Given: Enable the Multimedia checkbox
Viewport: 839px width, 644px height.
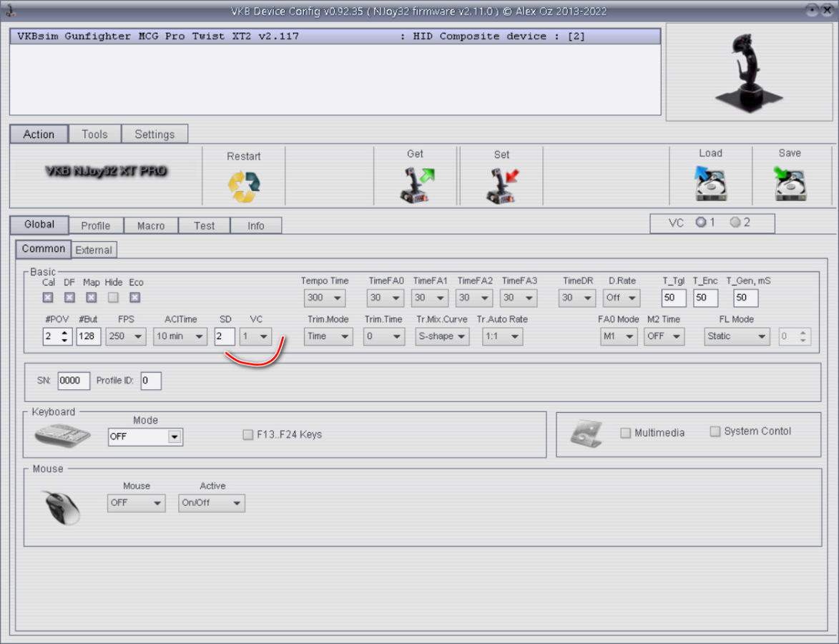Looking at the screenshot, I should click(626, 432).
